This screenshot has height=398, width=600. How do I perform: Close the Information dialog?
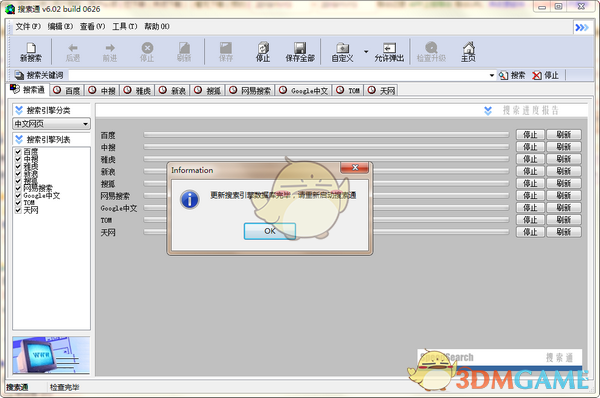coord(355,167)
